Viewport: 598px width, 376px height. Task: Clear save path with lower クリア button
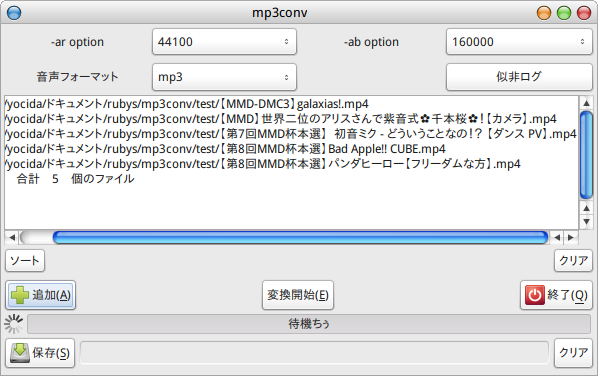[573, 353]
